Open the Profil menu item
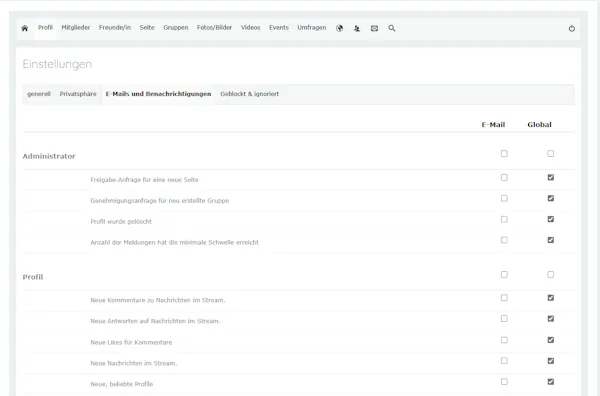This screenshot has width=600, height=396. tap(45, 28)
